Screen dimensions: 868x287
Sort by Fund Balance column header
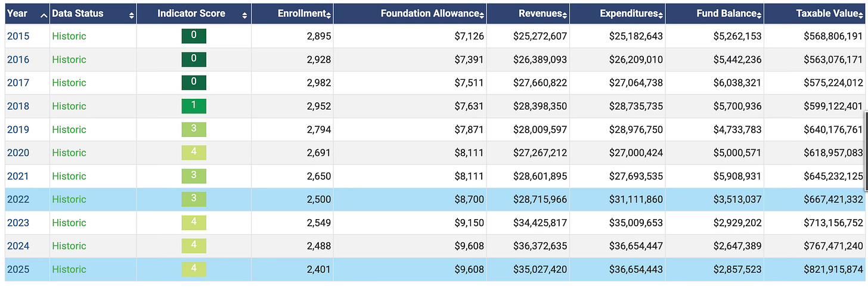coord(715,13)
